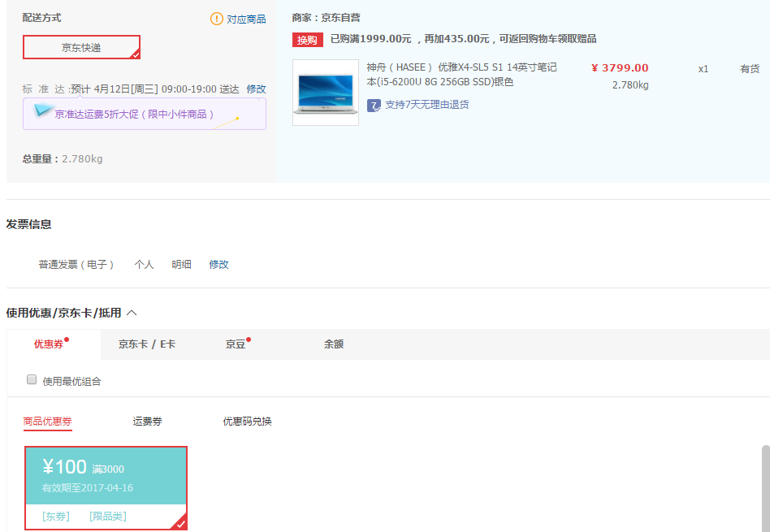Open the 对应商品 link
Image resolution: width=770 pixels, height=532 pixels.
tap(246, 19)
